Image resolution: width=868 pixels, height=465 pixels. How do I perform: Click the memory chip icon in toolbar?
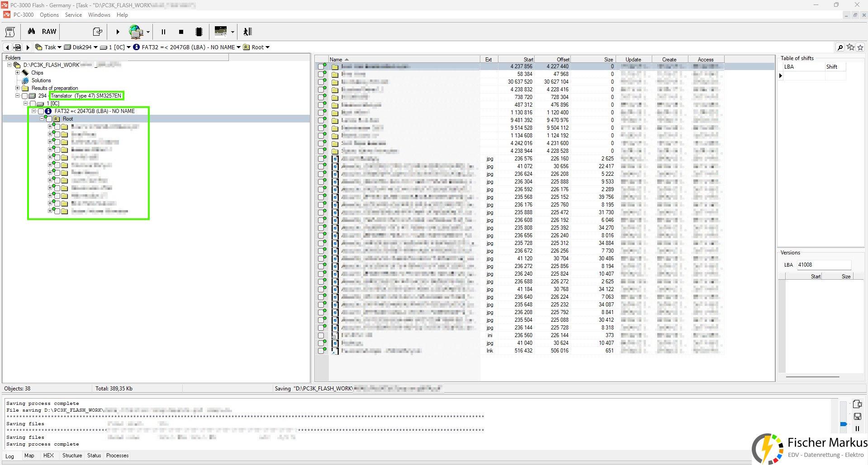click(x=199, y=32)
